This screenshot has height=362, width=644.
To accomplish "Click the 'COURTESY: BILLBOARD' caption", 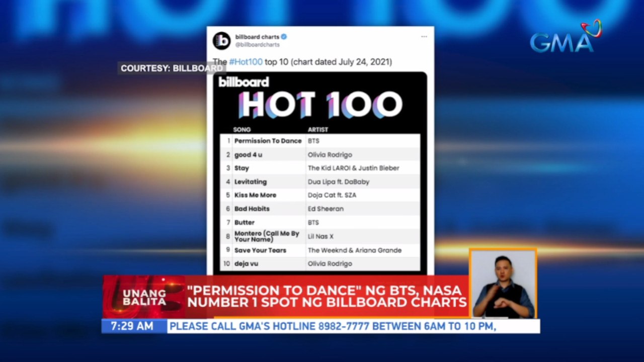I will pyautogui.click(x=172, y=68).
